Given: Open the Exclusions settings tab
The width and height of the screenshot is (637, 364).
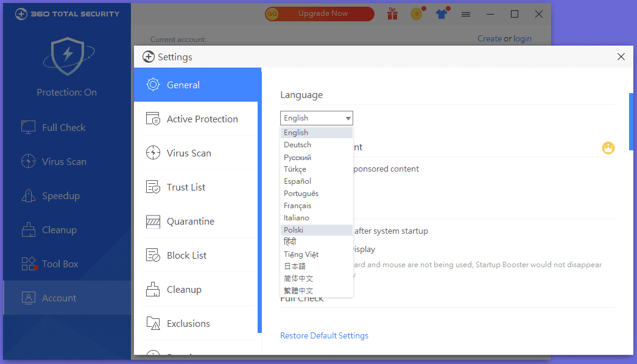Looking at the screenshot, I should 197,323.
